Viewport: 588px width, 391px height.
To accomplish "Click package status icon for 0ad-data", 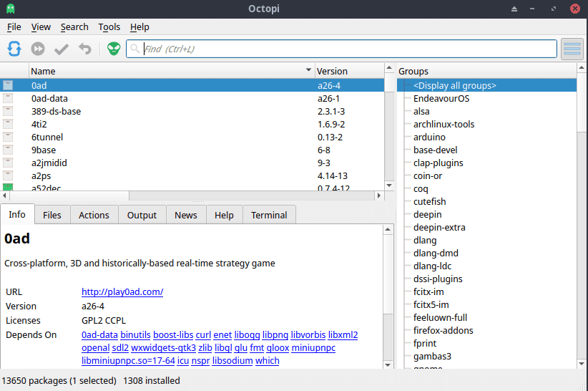I will pyautogui.click(x=8, y=98).
